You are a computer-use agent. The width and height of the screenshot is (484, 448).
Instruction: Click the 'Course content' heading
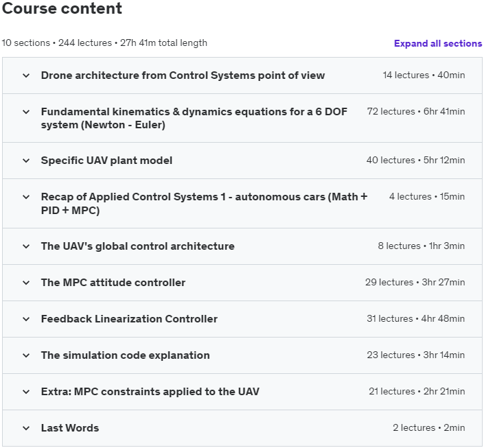tap(62, 8)
